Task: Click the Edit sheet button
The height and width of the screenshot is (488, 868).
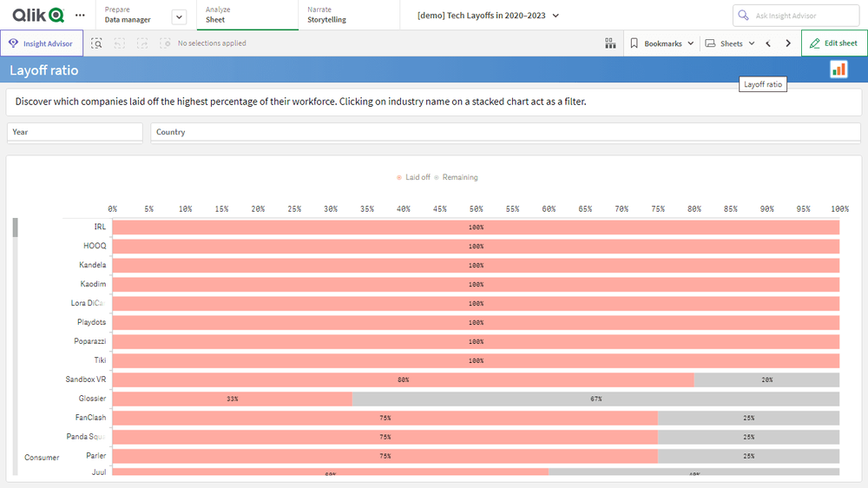Action: tap(833, 43)
